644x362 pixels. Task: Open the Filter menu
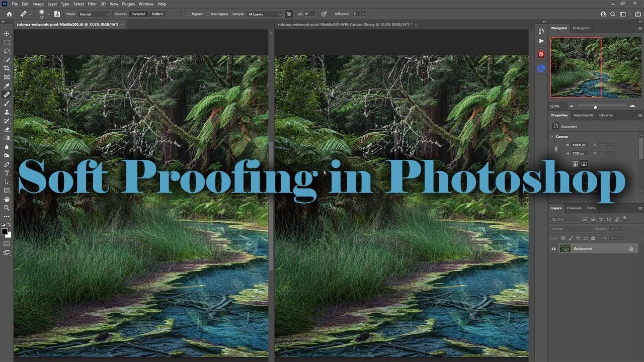click(x=92, y=4)
